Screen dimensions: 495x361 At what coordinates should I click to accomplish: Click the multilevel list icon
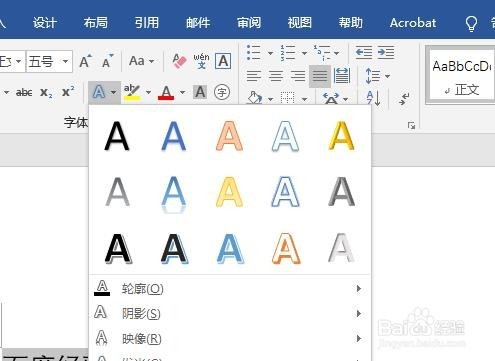[322, 53]
